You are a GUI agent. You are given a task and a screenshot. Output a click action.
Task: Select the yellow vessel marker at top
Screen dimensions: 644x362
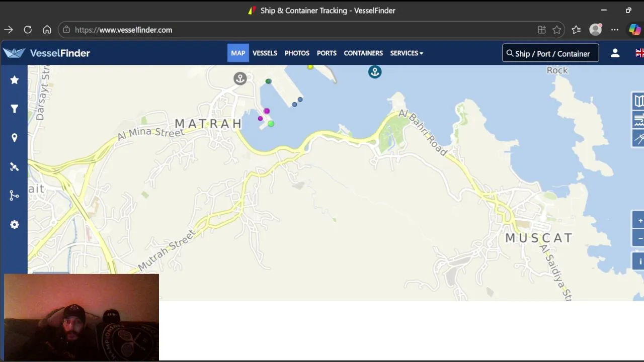coord(310,66)
